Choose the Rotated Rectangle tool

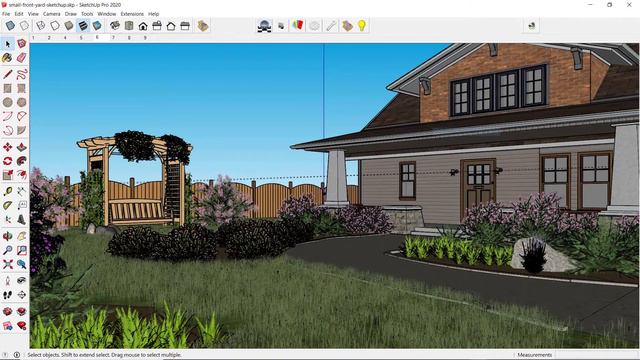22,88
